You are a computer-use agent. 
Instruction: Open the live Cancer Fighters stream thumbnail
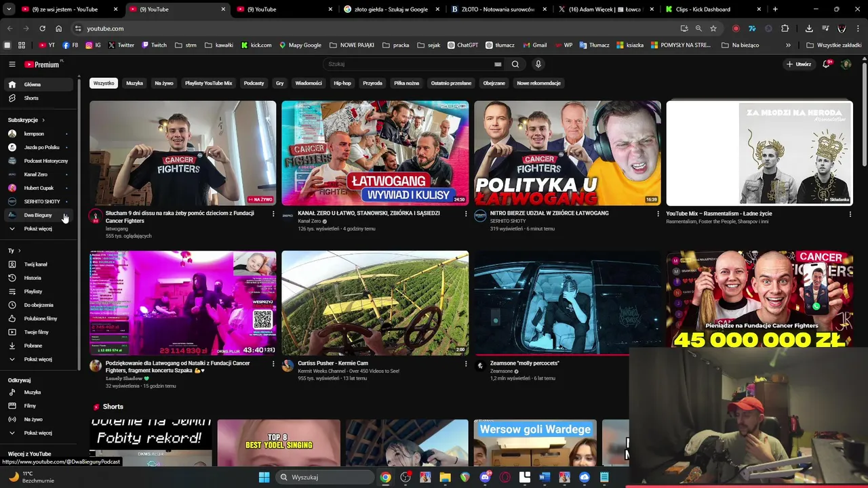(183, 153)
